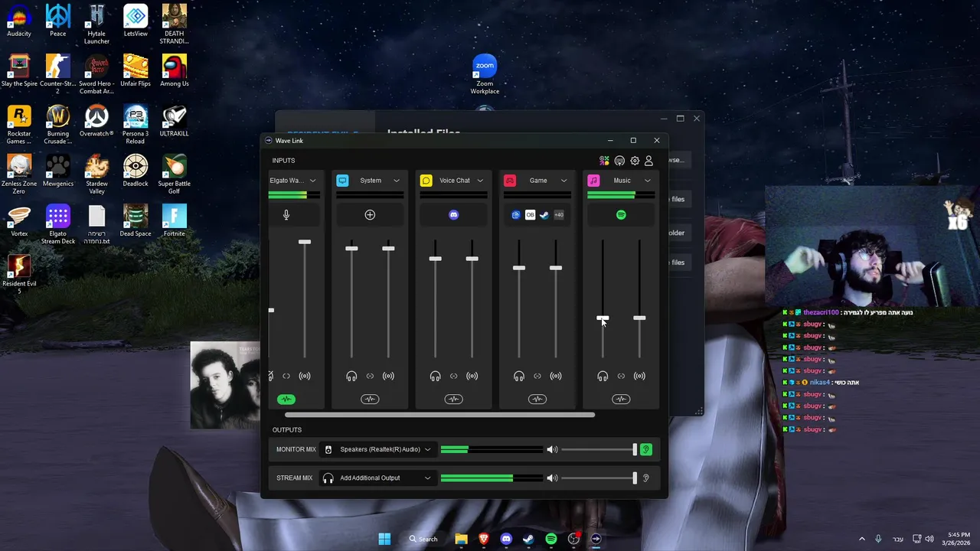The height and width of the screenshot is (551, 980).
Task: Expand the Voice Chat channel dropdown arrow
Action: tap(480, 181)
